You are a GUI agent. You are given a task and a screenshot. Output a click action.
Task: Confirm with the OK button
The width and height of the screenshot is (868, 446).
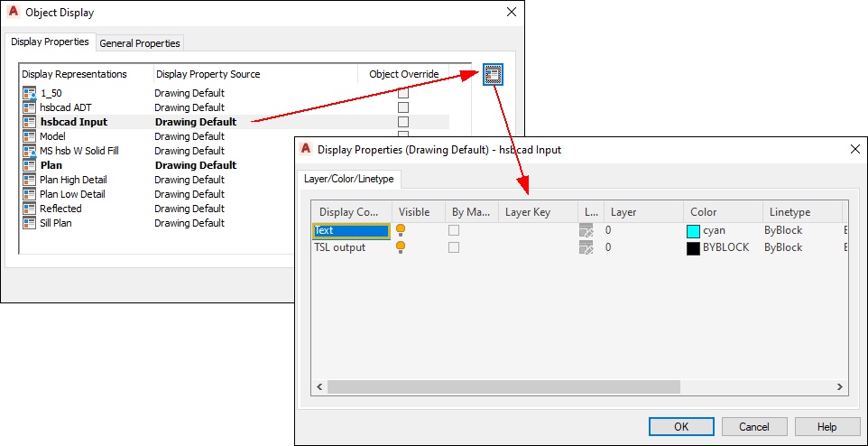coord(681,427)
